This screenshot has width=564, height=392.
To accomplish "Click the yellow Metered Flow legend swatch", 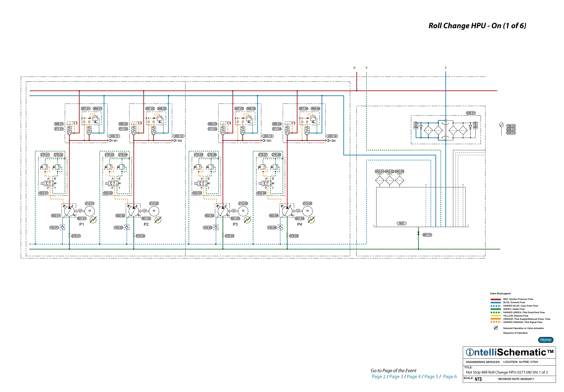I will (x=496, y=316).
